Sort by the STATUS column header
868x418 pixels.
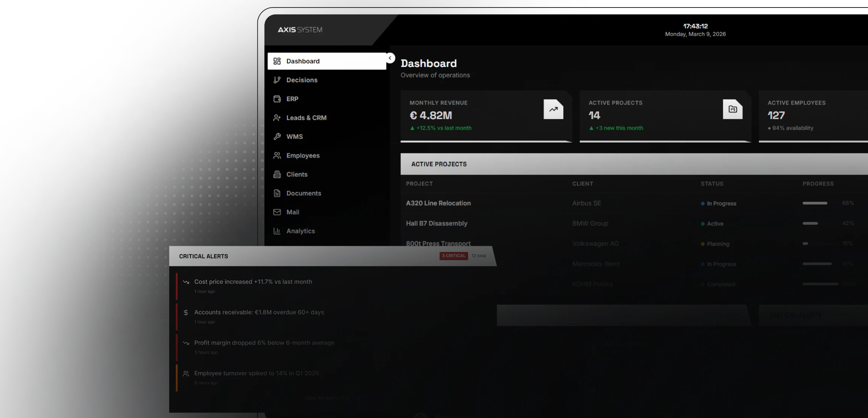[712, 184]
